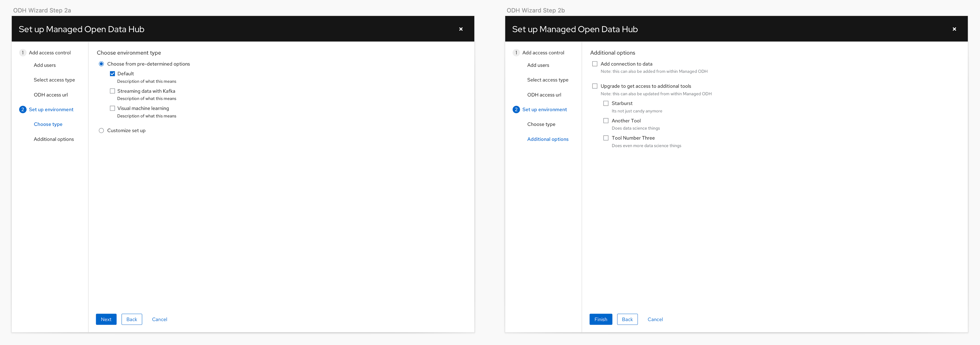
Task: Click step 2 number badge in Step 2a
Action: point(22,110)
